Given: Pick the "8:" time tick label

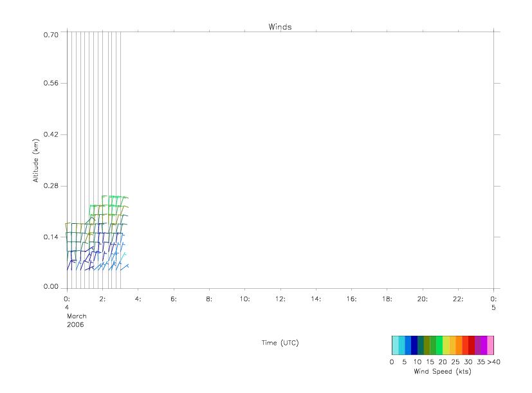Looking at the screenshot, I should tap(209, 299).
